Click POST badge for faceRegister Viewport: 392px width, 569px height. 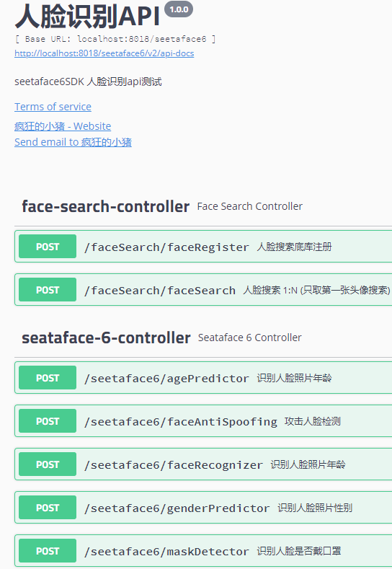pos(48,247)
